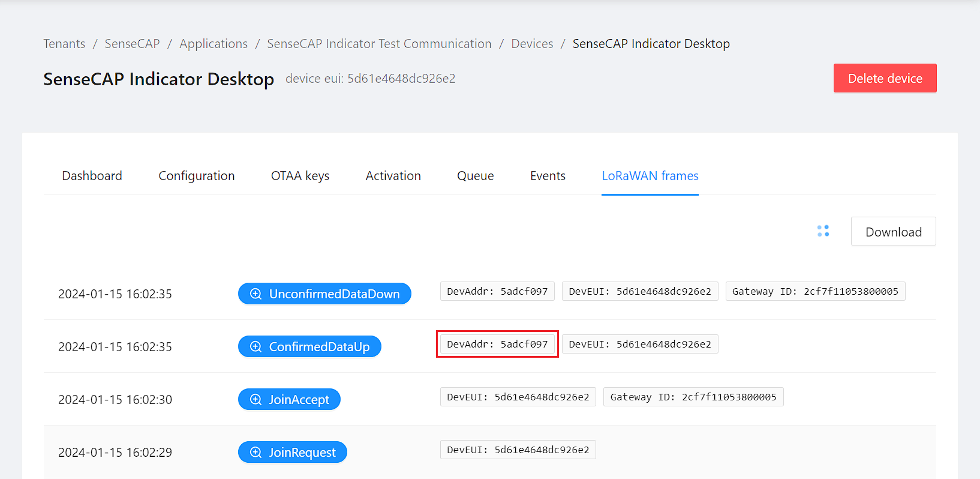Click SenseCAP Indicator Desktop breadcrumb item
The image size is (980, 479).
651,44
